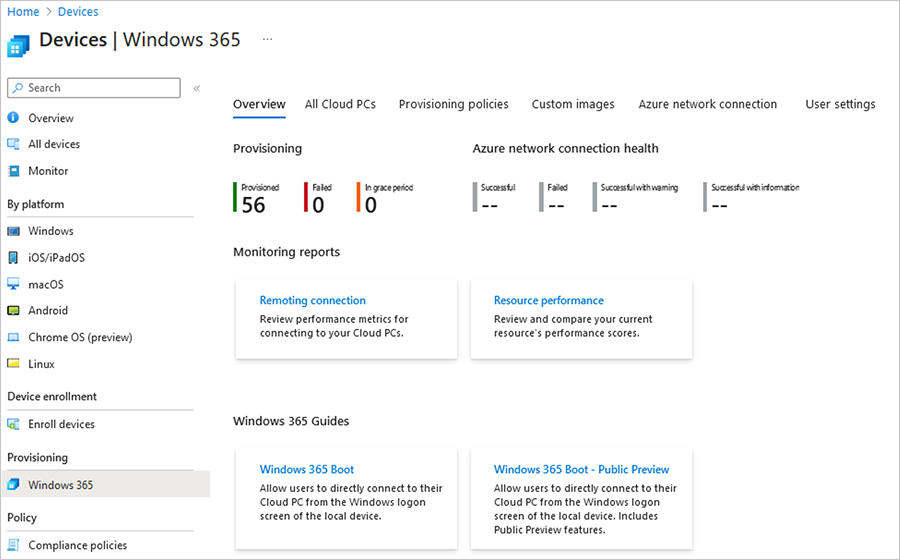Image resolution: width=900 pixels, height=560 pixels.
Task: Click the Android platform icon
Action: point(13,310)
